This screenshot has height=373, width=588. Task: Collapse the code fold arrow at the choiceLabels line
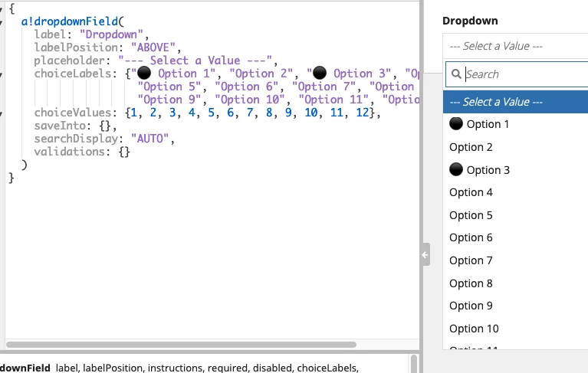click(2, 74)
